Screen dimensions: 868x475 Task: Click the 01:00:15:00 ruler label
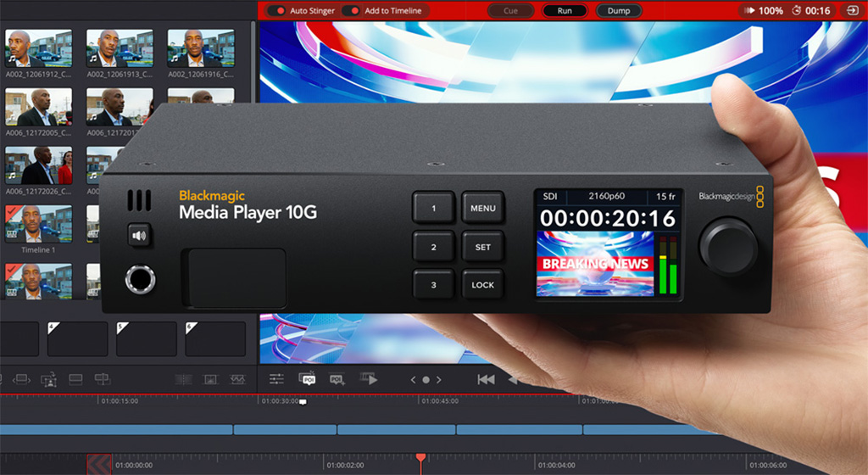(120, 401)
